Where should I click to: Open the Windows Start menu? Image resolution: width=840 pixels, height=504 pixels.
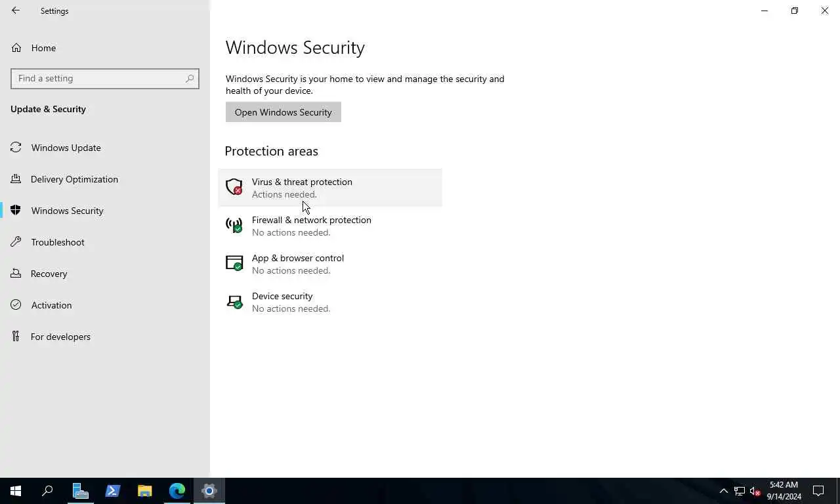16,491
